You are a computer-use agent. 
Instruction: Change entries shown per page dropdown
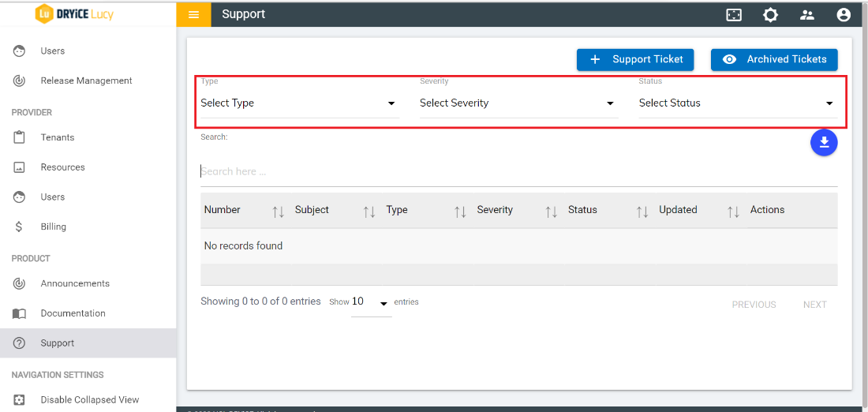tap(371, 302)
